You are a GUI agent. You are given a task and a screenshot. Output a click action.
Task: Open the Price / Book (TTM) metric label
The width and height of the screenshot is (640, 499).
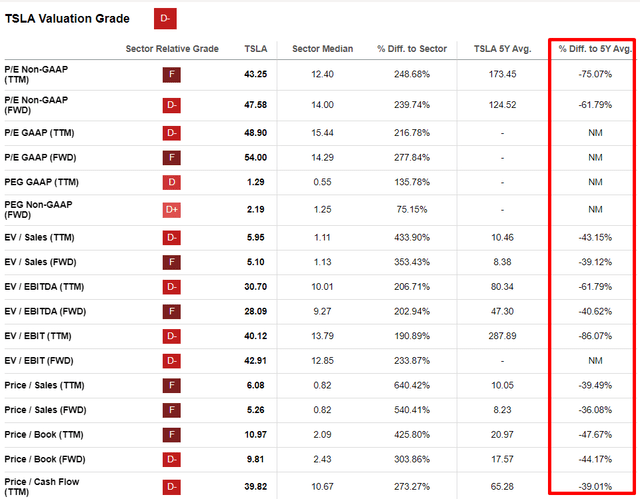[x=44, y=435]
